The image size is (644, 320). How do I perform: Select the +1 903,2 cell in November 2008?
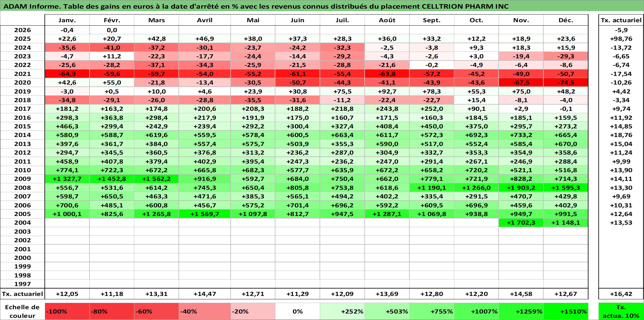tap(521, 188)
